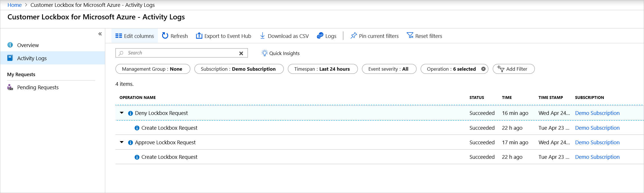Clear the search box with the X
The height and width of the screenshot is (193, 644).
pos(241,53)
